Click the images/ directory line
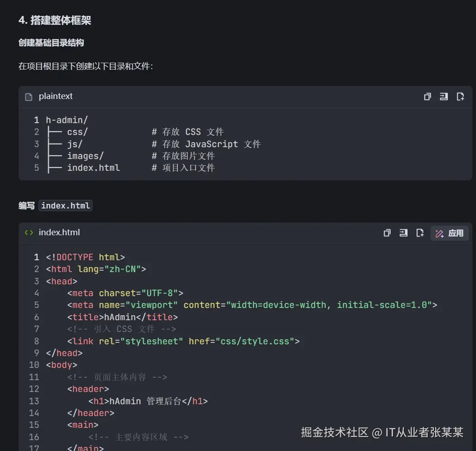This screenshot has height=451, width=476. tap(85, 156)
